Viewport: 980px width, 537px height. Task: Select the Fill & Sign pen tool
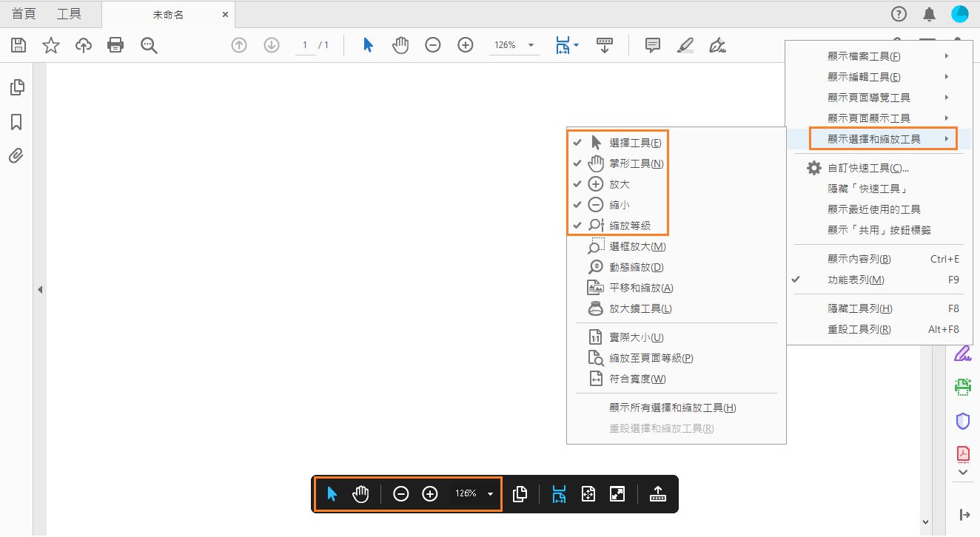tap(716, 45)
